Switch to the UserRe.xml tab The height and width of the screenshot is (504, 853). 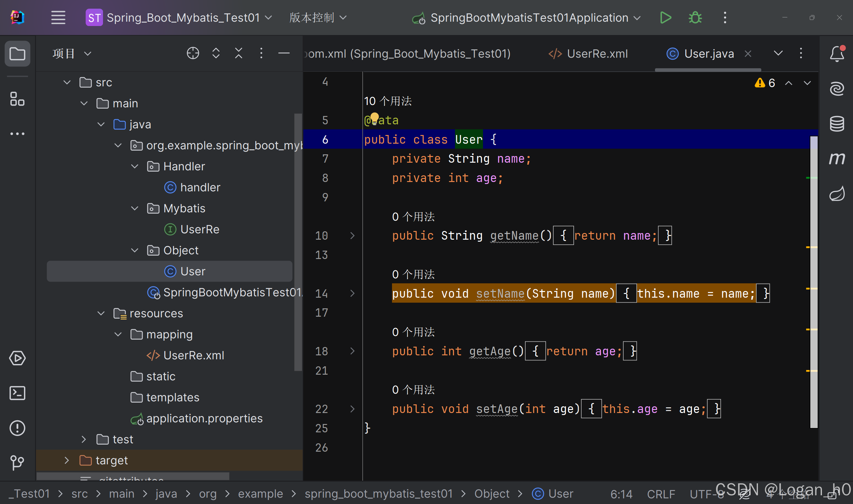[597, 53]
